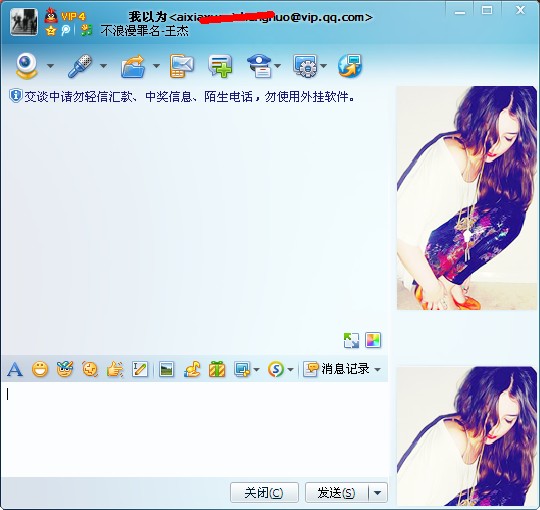Screen dimensions: 540x510
Task: Click the VIP 4 badge
Action: click(x=73, y=16)
